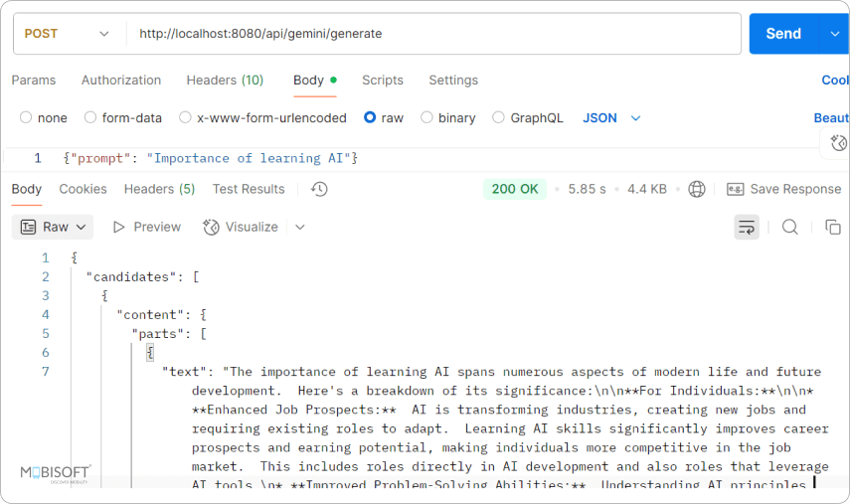Expand the Send button arrow options

click(x=833, y=33)
